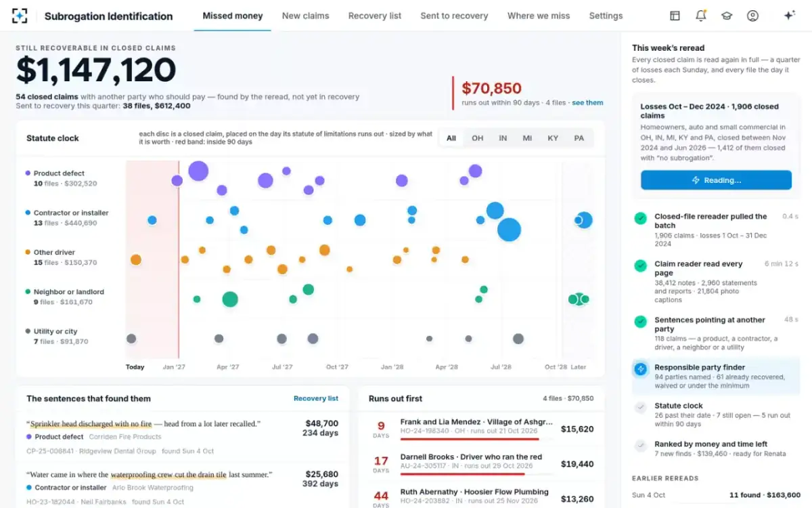The width and height of the screenshot is (812, 508).
Task: Open the Where we miss tab
Action: [539, 16]
